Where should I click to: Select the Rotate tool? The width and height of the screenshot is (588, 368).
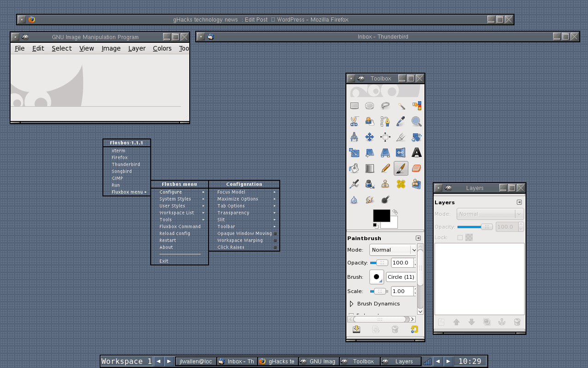[417, 137]
